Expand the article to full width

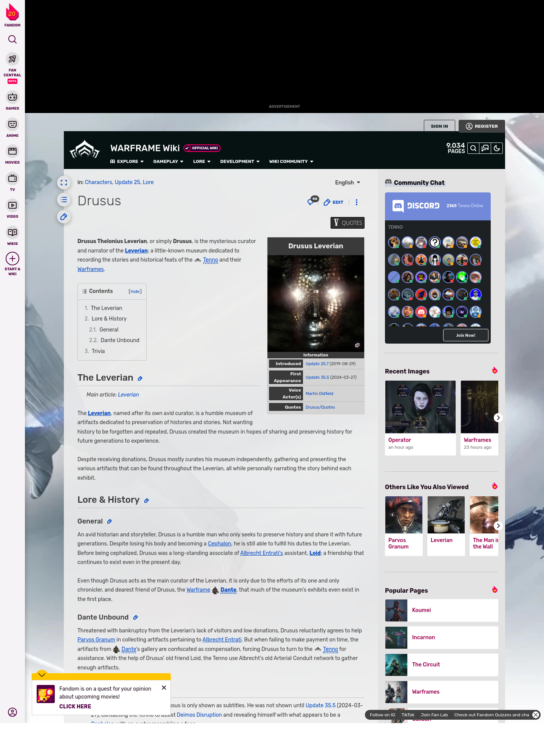[64, 183]
